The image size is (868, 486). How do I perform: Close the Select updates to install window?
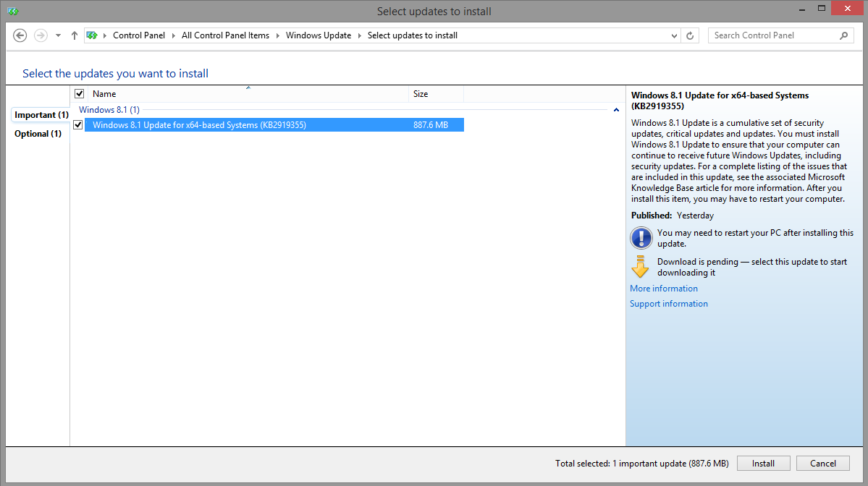coord(848,8)
